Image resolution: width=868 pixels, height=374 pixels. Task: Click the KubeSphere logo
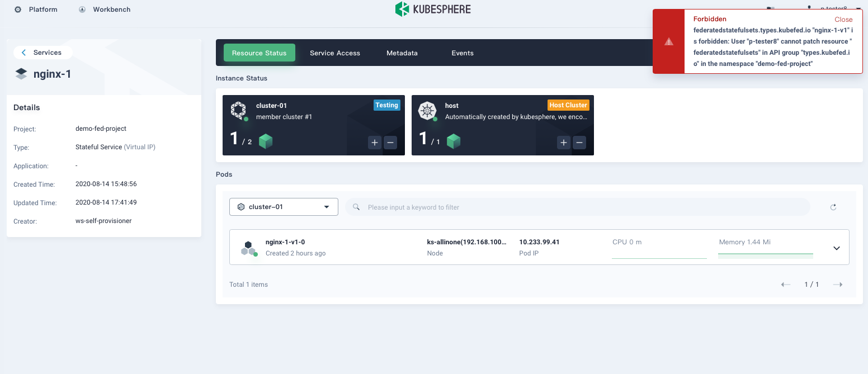coord(433,9)
